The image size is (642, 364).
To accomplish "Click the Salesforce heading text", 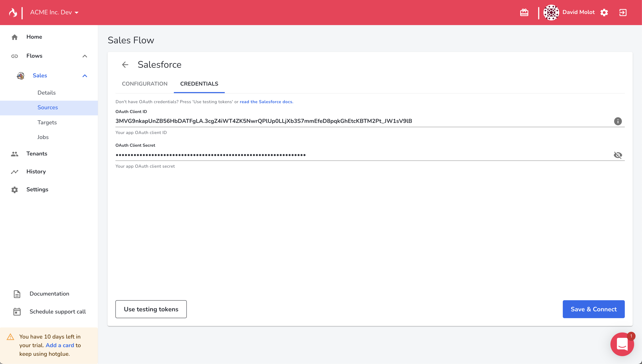I will 160,64.
